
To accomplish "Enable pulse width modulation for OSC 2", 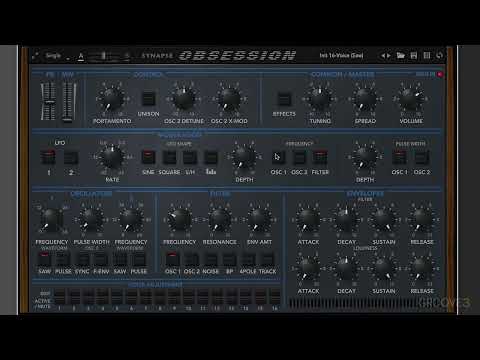I will (422, 157).
